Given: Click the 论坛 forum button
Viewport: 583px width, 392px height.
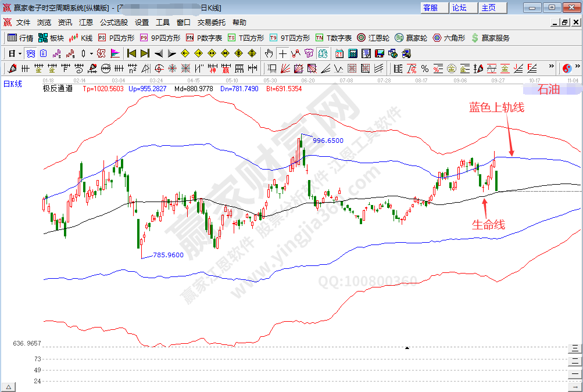Looking at the screenshot, I should coord(459,8).
